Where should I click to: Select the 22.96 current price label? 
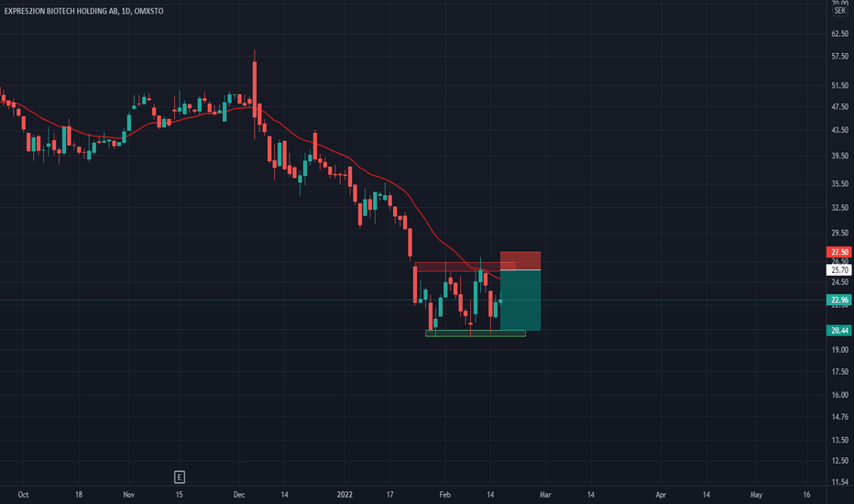pos(838,300)
